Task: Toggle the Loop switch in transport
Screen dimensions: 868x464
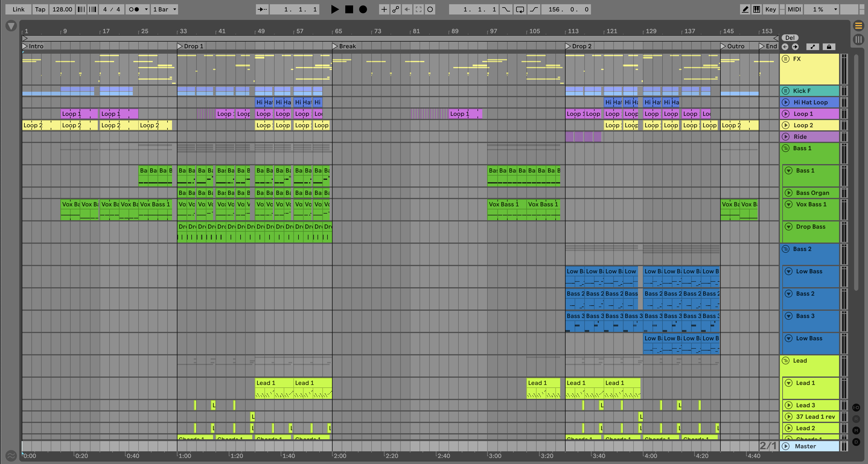Action: point(520,9)
